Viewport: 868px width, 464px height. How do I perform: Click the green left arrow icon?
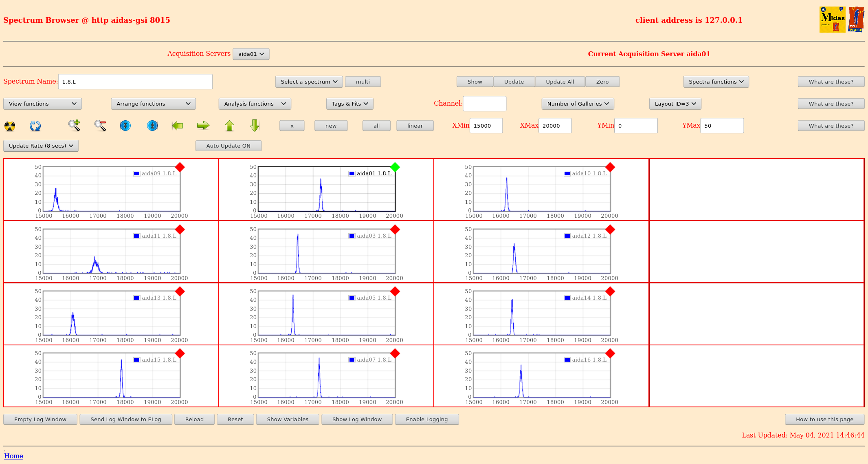coord(178,126)
